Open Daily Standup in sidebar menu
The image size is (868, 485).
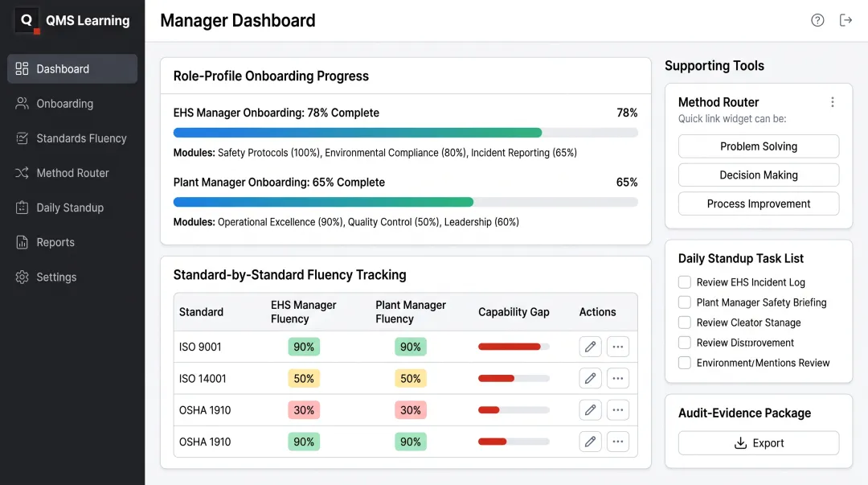pyautogui.click(x=72, y=208)
